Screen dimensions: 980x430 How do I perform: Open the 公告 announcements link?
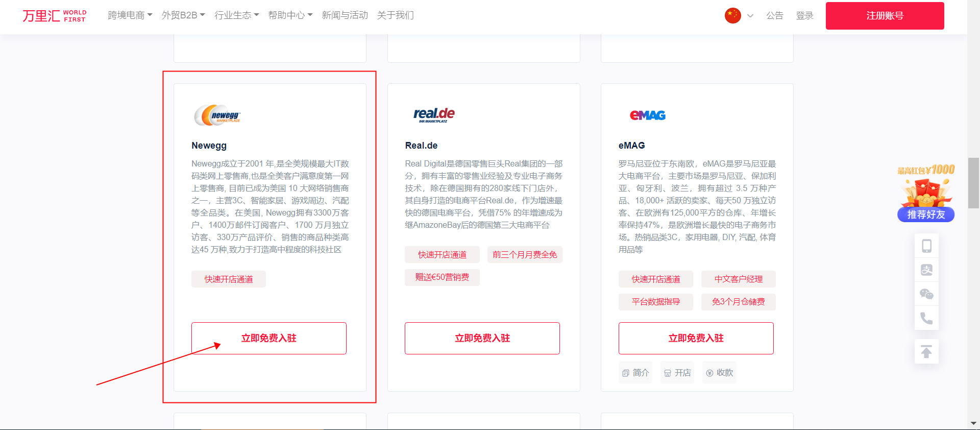pyautogui.click(x=775, y=16)
